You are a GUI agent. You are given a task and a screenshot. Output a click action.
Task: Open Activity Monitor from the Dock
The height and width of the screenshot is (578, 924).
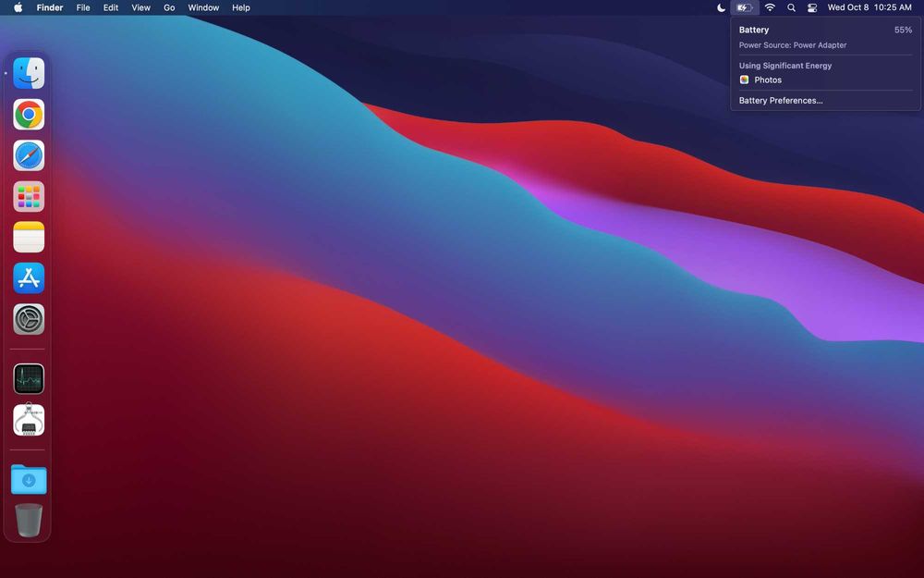click(29, 378)
